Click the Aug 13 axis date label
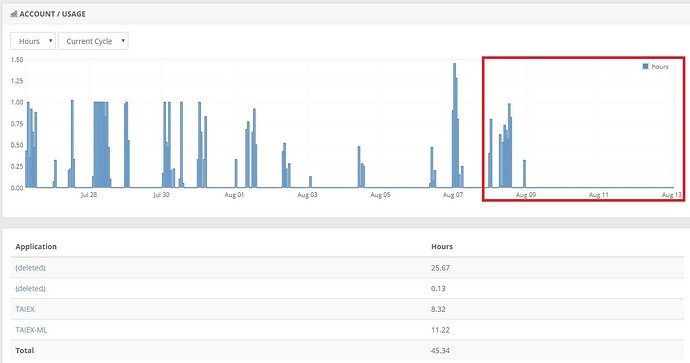Image resolution: width=690 pixels, height=363 pixels. coord(672,194)
